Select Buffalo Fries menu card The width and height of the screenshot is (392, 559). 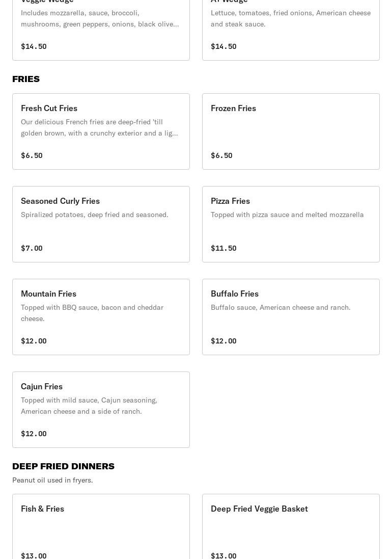tap(291, 316)
